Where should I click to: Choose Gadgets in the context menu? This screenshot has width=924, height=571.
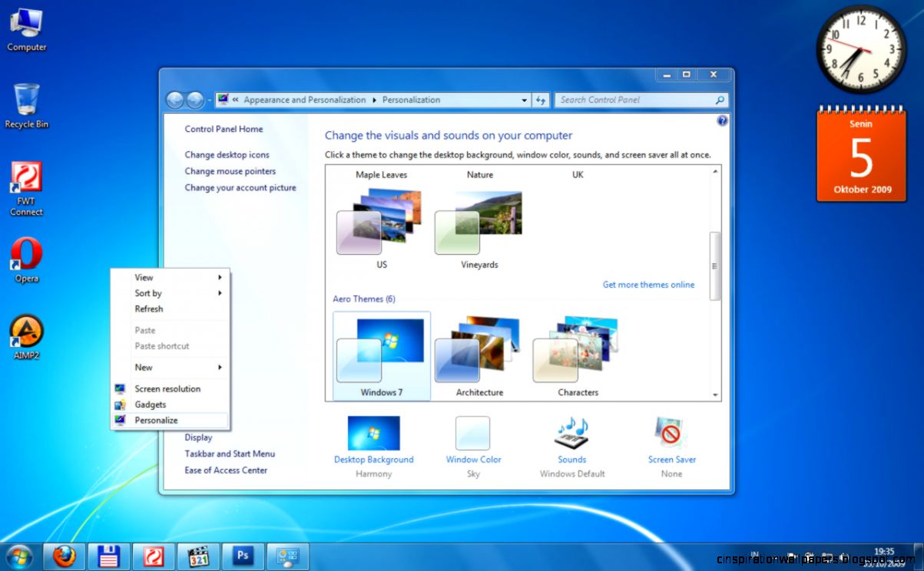(x=171, y=404)
